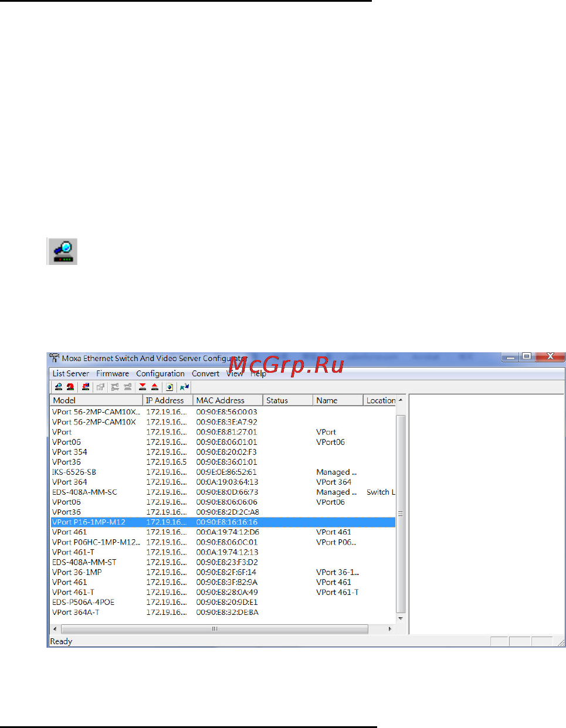The width and height of the screenshot is (566, 728).
Task: Select MAC address 00:90:E8:2D:2C:A8
Action: point(228,512)
